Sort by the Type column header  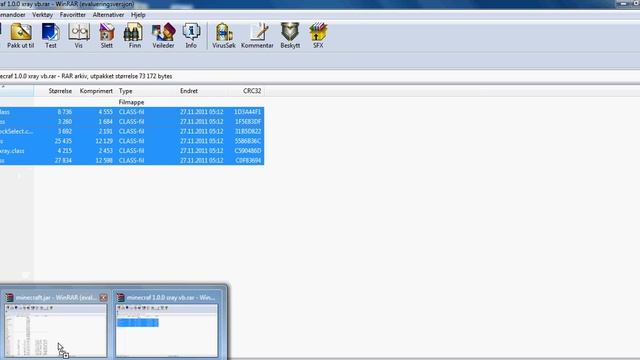(125, 91)
